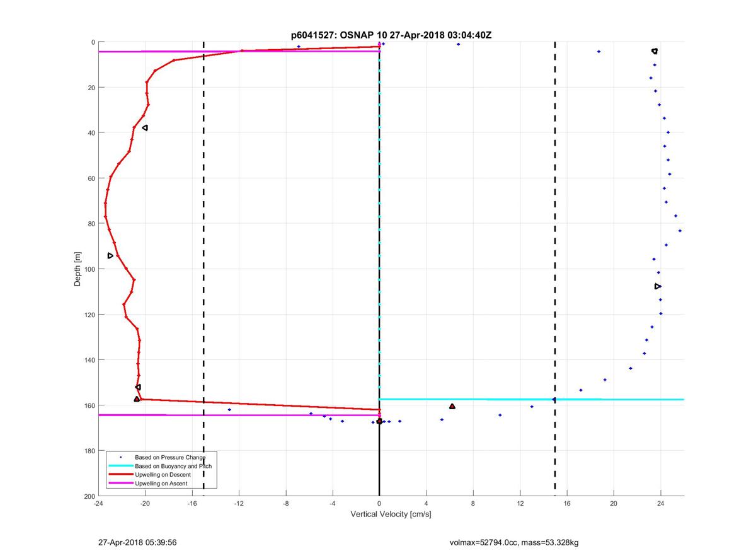Image resolution: width=756 pixels, height=558 pixels.
Task: Click depth axis tick label 80
Action: [91, 224]
